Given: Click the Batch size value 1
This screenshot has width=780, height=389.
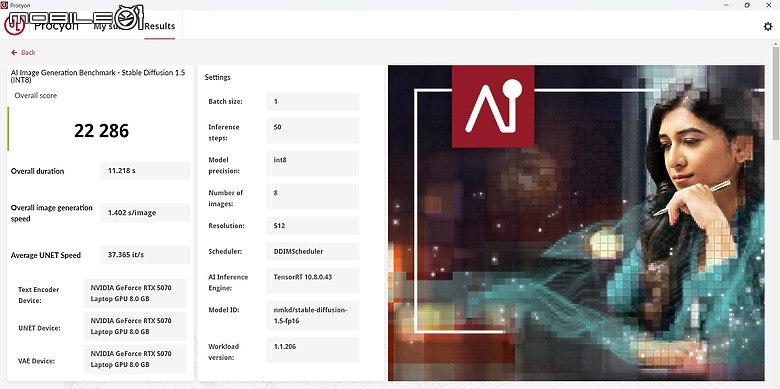Looking at the screenshot, I should tap(312, 101).
